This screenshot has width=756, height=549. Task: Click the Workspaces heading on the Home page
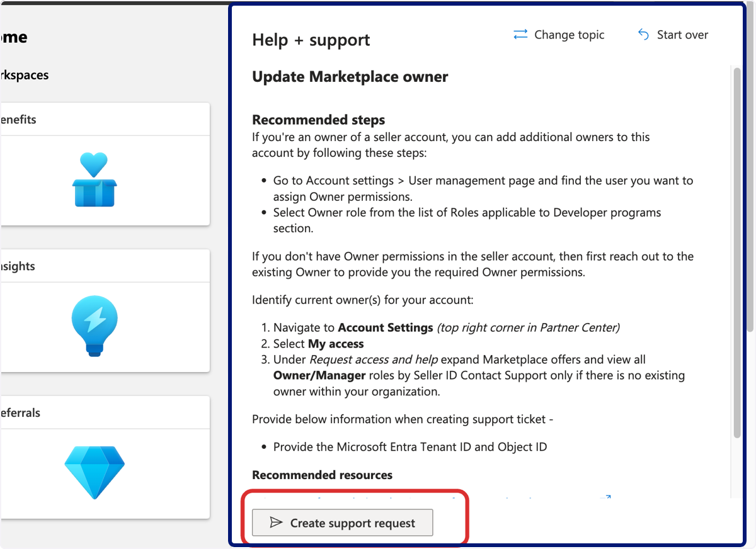click(x=24, y=75)
